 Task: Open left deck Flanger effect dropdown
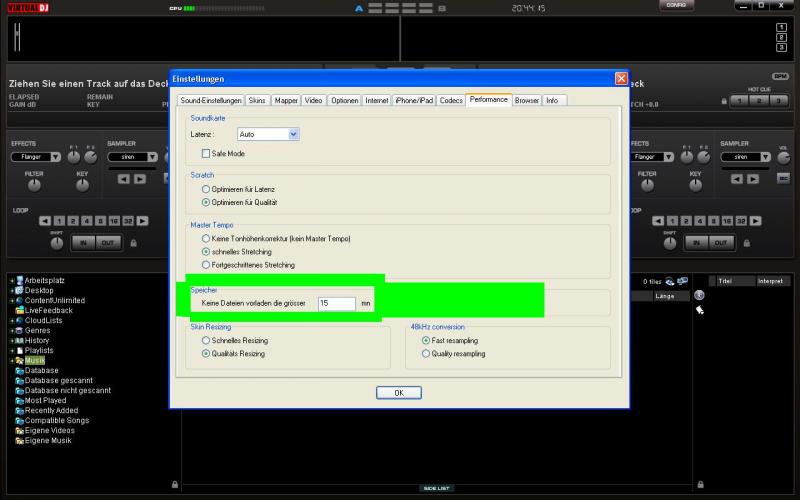click(x=56, y=157)
